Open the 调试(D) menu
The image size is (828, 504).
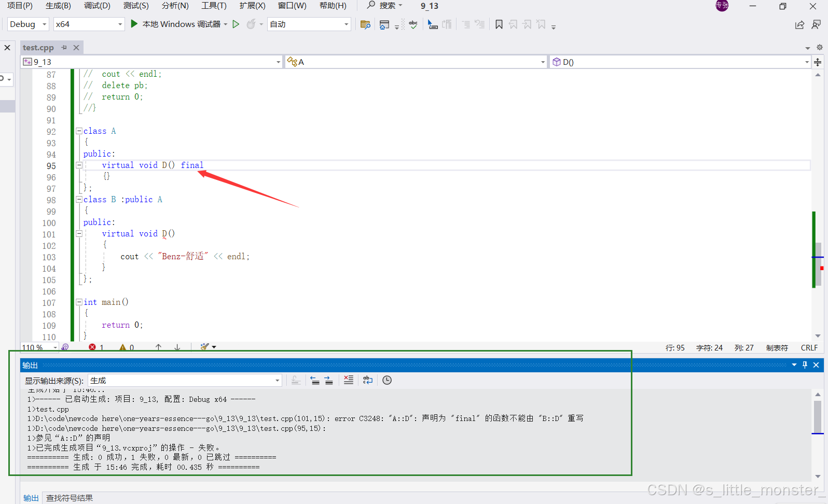(x=97, y=6)
